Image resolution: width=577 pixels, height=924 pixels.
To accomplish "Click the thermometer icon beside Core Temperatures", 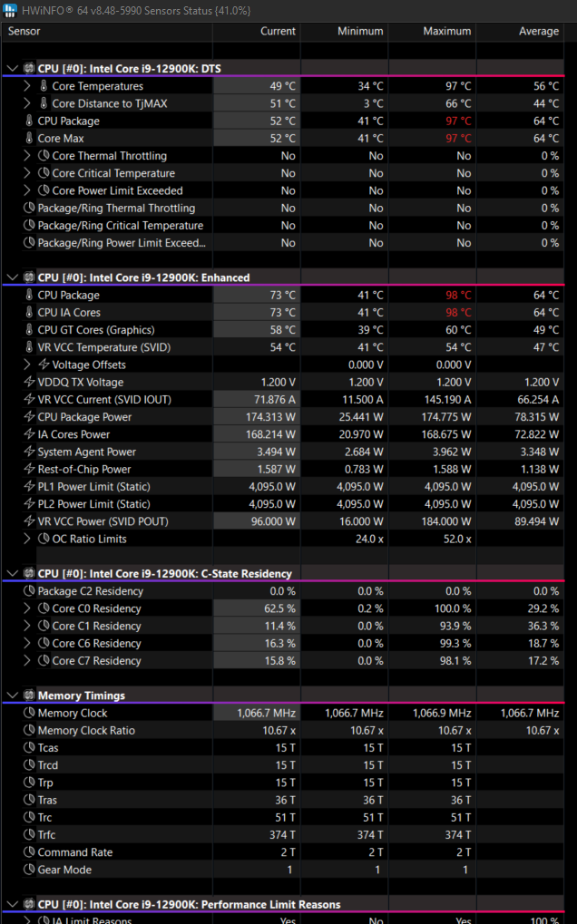I will 44,86.
